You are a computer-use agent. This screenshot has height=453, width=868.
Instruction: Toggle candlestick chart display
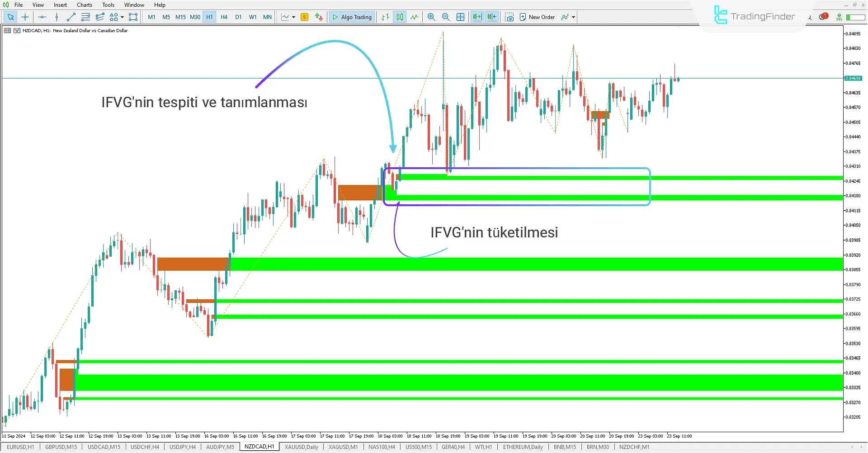click(400, 17)
